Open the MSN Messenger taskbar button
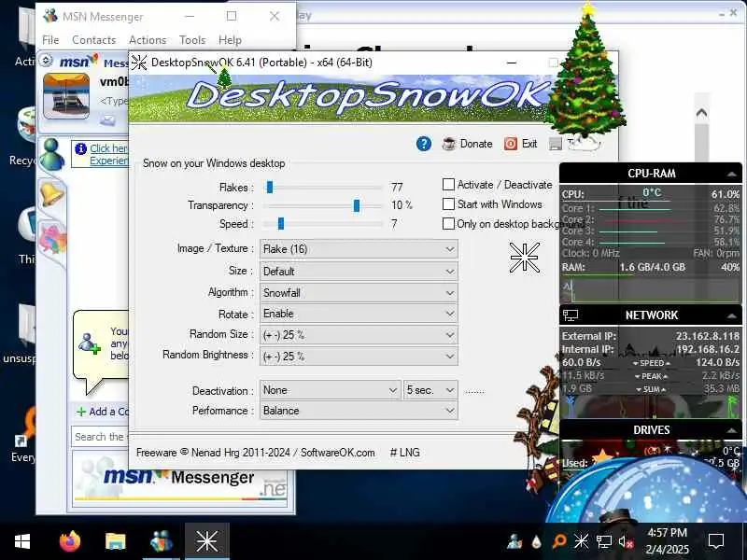 (162, 541)
